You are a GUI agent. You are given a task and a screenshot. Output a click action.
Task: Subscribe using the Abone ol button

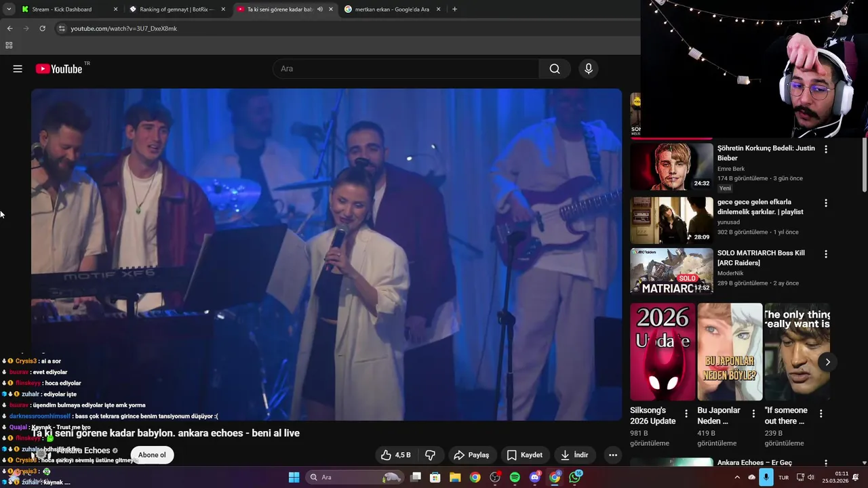pos(152,455)
